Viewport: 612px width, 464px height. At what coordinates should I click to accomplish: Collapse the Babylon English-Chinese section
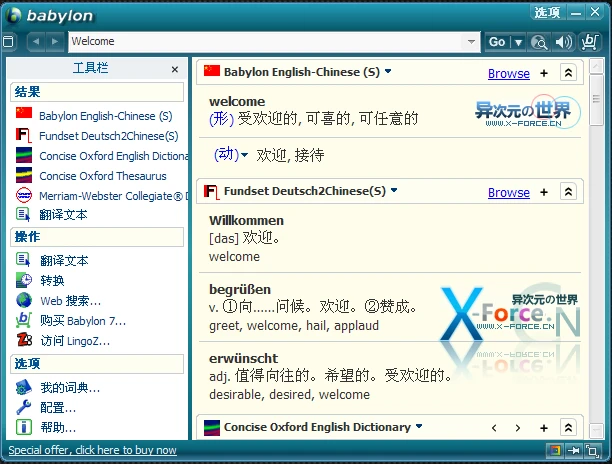point(568,73)
